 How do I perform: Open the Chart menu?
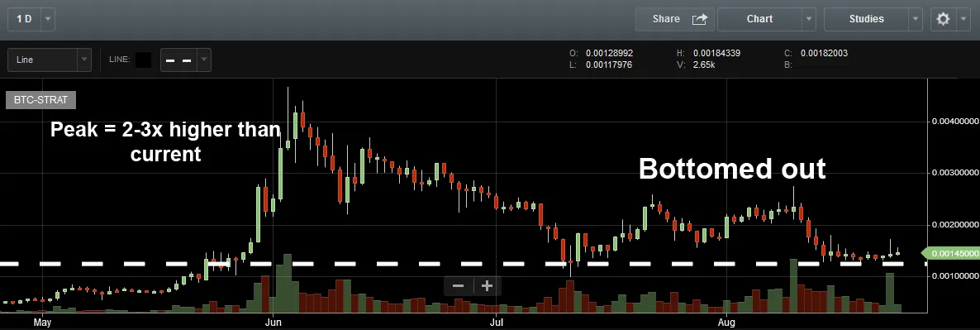tap(759, 19)
